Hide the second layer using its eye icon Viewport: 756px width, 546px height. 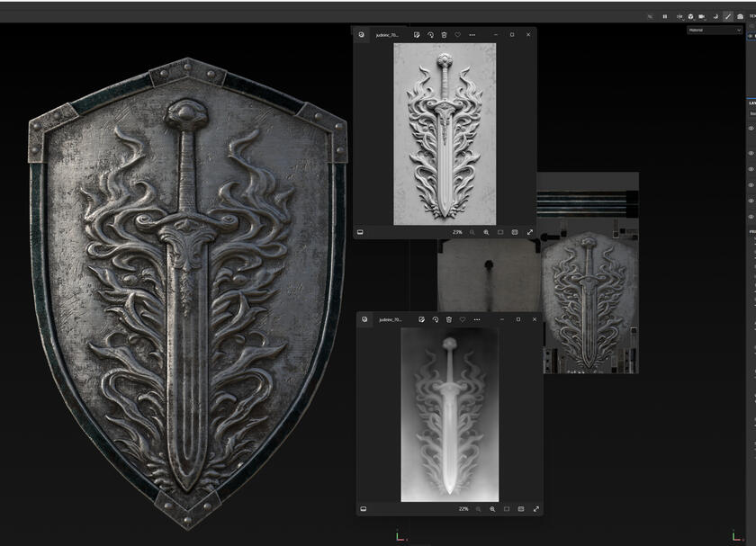click(751, 153)
